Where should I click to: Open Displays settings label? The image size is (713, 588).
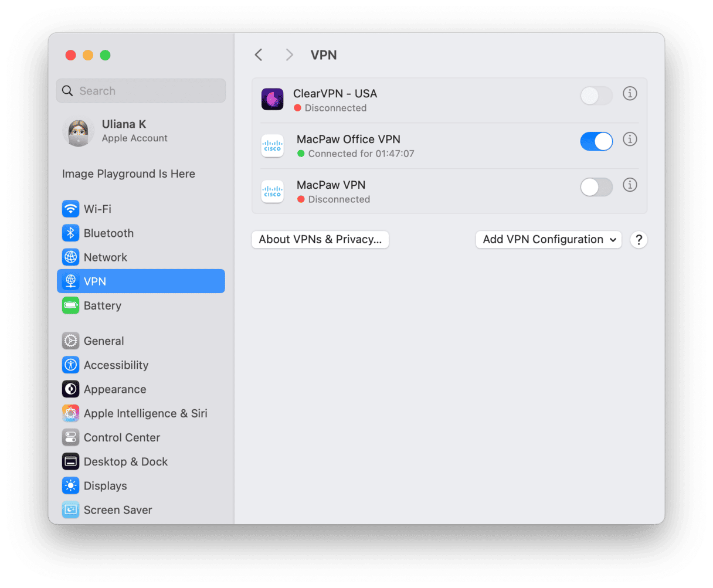[x=105, y=485]
